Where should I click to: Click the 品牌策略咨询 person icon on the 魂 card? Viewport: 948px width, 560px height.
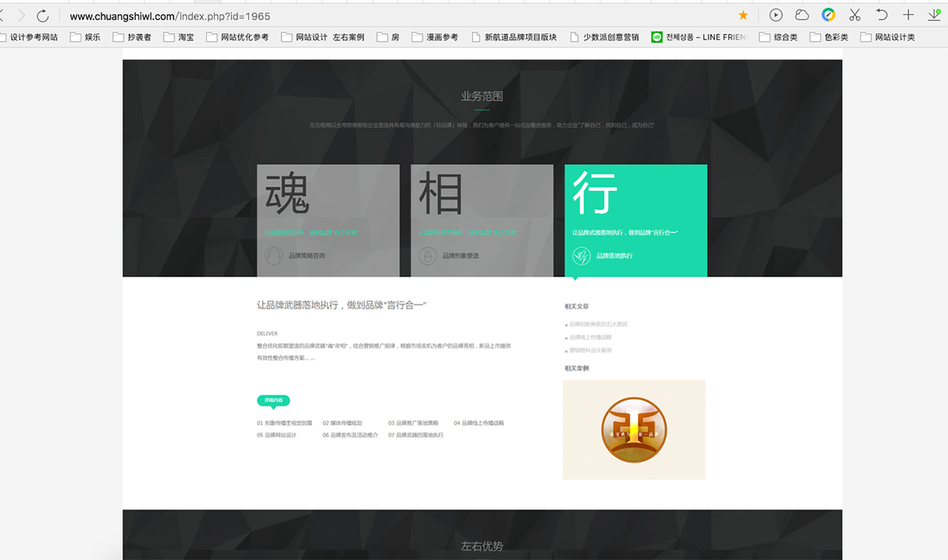tap(274, 255)
